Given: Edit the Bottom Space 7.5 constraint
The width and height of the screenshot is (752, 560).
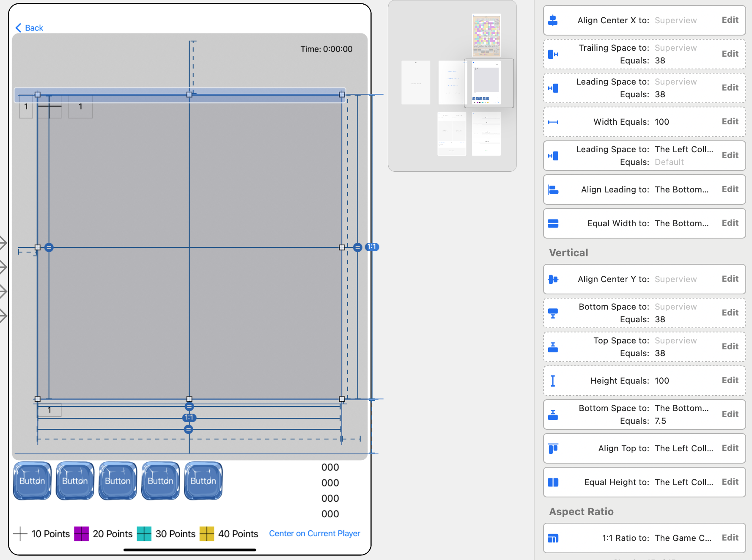Looking at the screenshot, I should 730,415.
